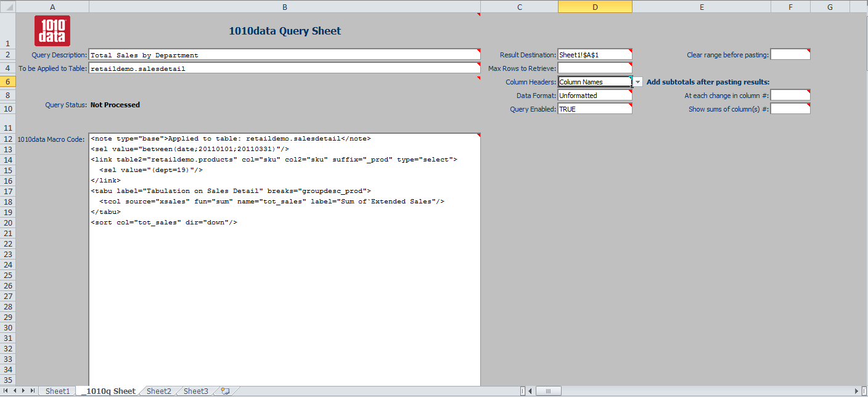Screen dimensions: 868x397
Task: Click the Query Description field
Action: (285, 55)
